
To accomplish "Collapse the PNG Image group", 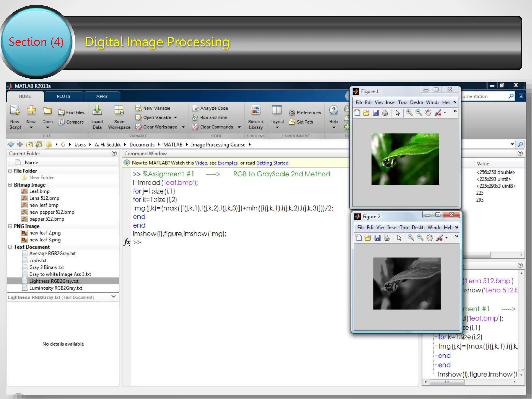I will (x=10, y=226).
